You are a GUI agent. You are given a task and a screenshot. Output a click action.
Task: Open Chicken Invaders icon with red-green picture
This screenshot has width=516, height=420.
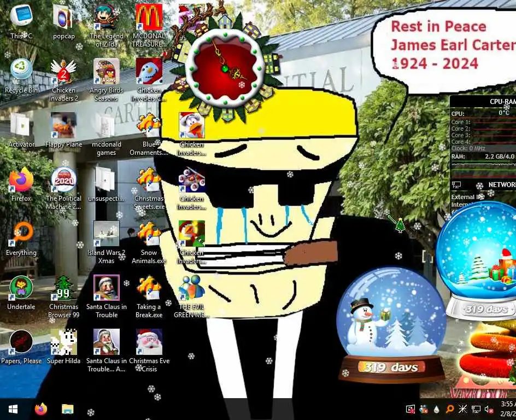192,243
